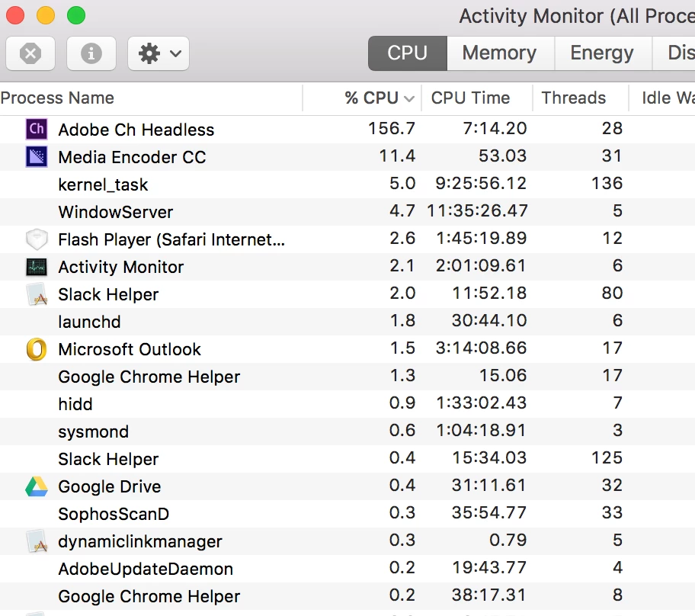Select Google Chrome Helper row using 1.3 CPU
Image resolution: width=695 pixels, height=616 pixels.
[x=347, y=377]
